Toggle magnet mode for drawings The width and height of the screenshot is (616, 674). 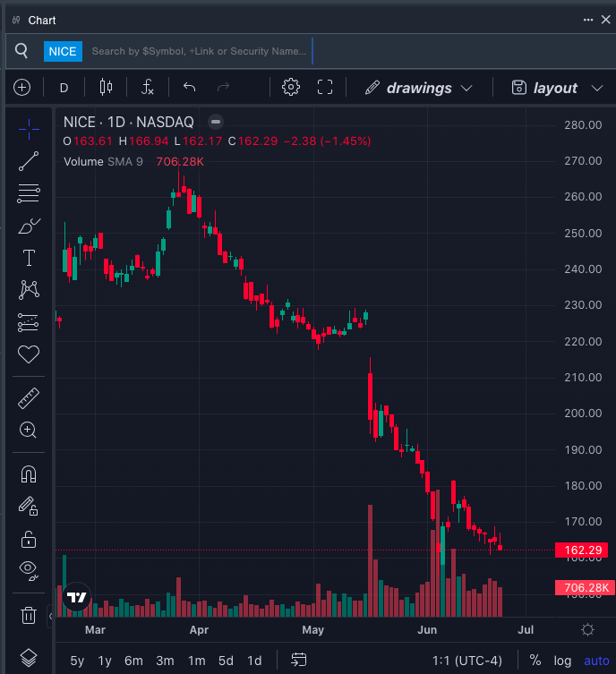tap(29, 474)
